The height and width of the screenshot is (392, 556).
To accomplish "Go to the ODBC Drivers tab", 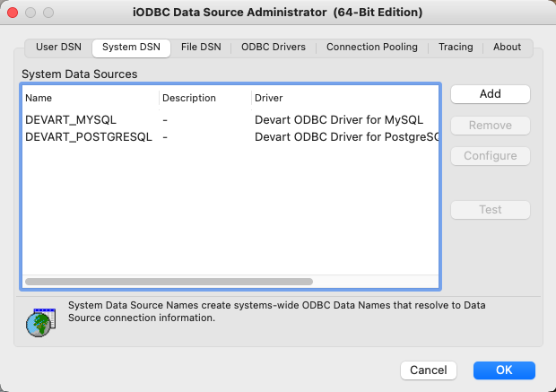I will tap(274, 48).
